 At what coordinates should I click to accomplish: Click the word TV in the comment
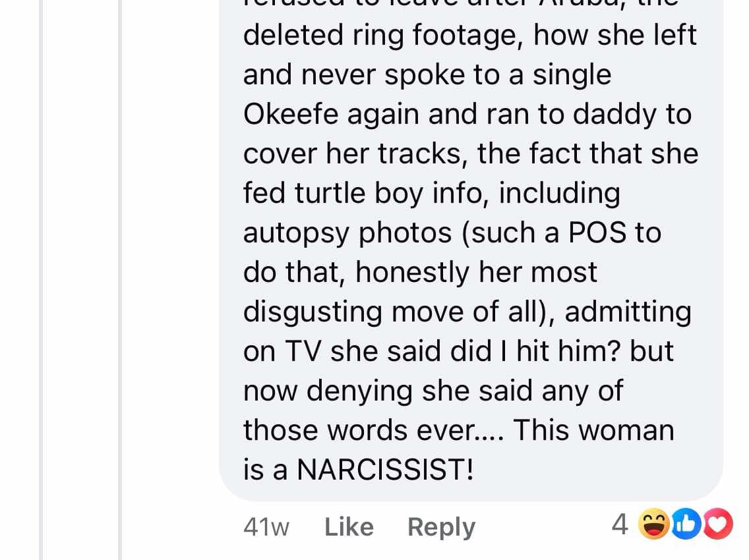[x=303, y=351]
